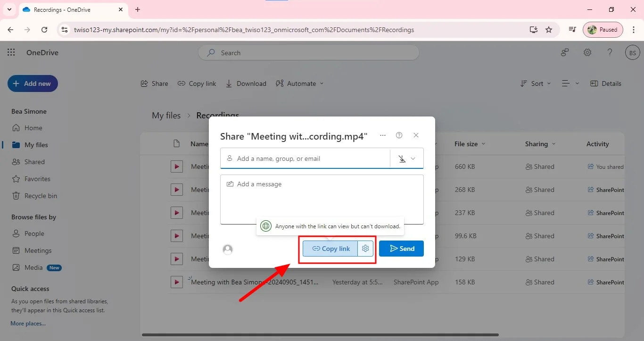Open help icon in Share dialog
Image resolution: width=644 pixels, height=341 pixels.
click(x=399, y=135)
